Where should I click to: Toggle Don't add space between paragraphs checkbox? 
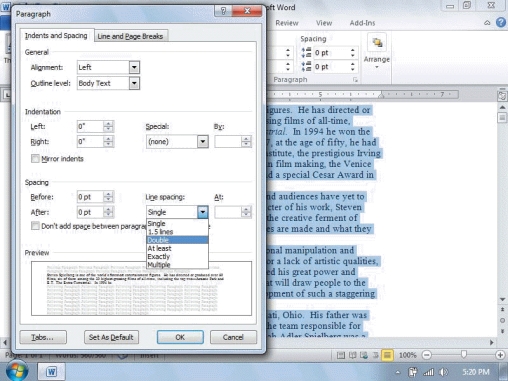tap(35, 226)
